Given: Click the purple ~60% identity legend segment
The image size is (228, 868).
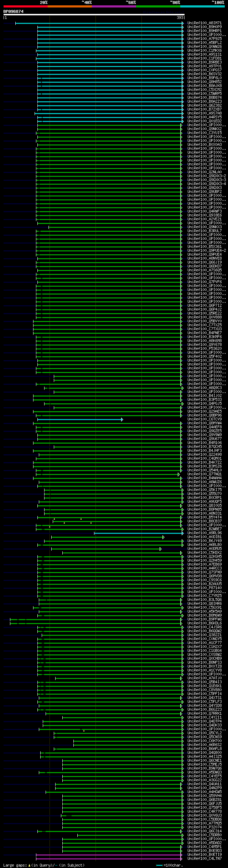Looking at the screenshot, I should [x=114, y=6].
